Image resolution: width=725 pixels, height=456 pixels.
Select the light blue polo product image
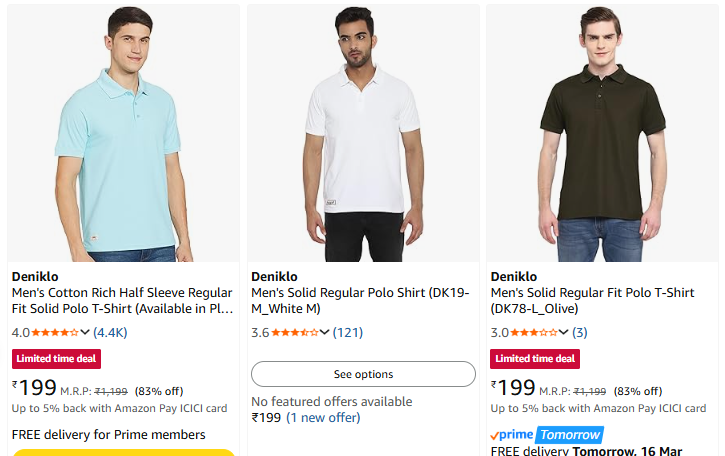123,133
